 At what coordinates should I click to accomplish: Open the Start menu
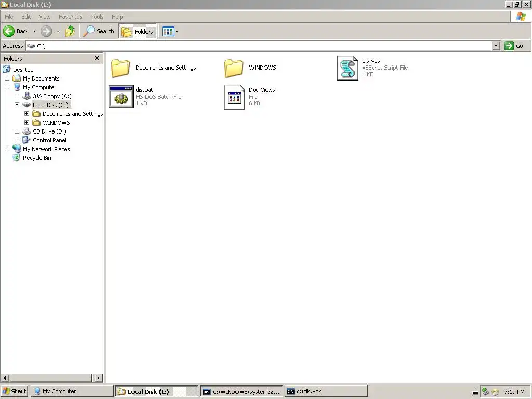15,391
